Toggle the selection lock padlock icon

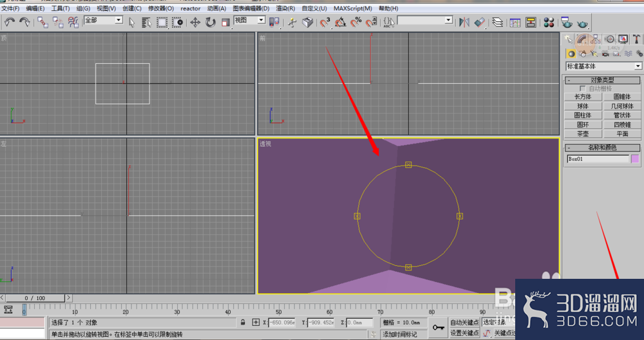click(x=243, y=323)
